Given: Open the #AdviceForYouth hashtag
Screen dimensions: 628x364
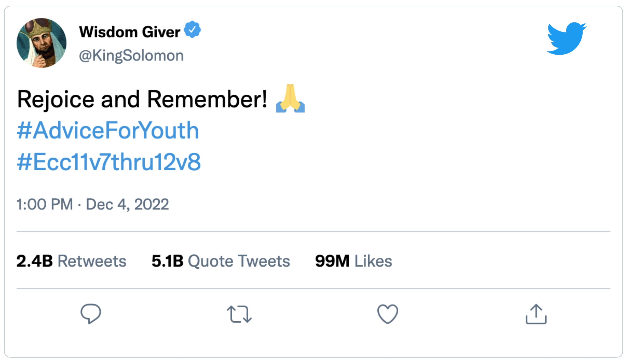Looking at the screenshot, I should point(108,130).
